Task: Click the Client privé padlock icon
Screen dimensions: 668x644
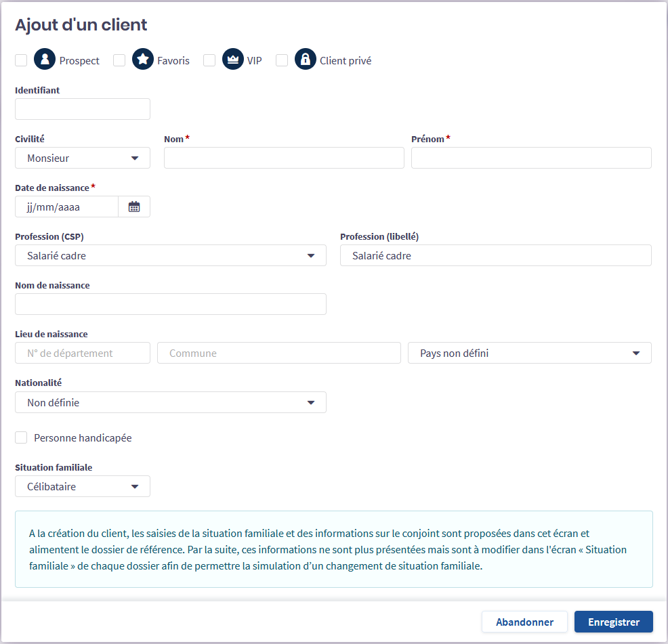Action: point(306,60)
